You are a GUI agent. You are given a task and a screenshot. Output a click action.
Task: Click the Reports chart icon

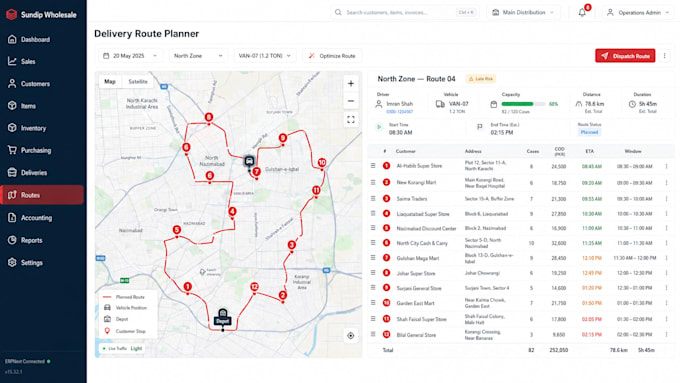click(12, 240)
